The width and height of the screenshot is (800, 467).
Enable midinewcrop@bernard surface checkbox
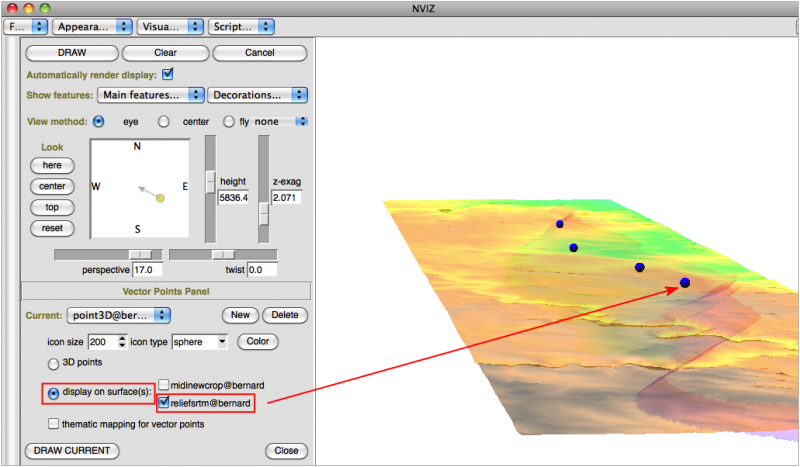163,385
